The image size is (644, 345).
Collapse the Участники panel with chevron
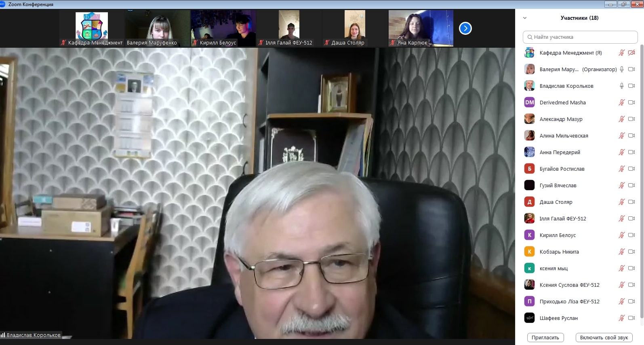(x=525, y=18)
